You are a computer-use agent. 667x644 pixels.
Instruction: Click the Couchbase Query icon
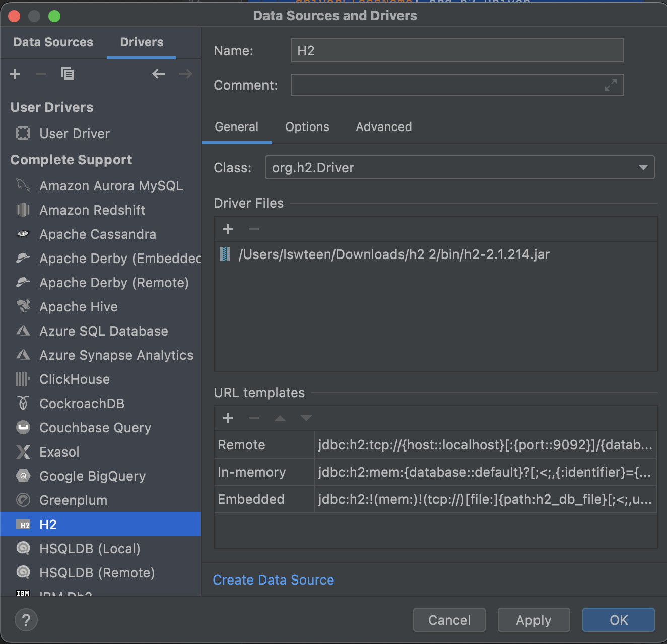[x=23, y=428]
